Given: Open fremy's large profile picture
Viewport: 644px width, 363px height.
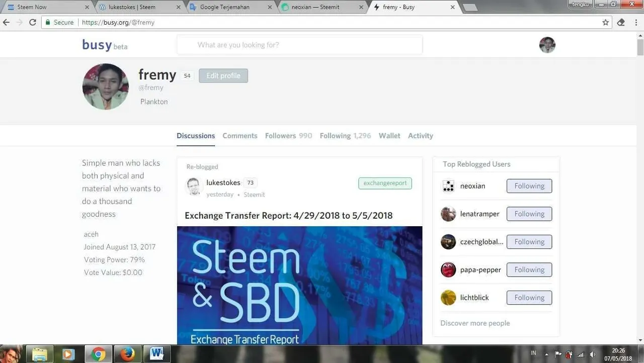Looking at the screenshot, I should (106, 86).
